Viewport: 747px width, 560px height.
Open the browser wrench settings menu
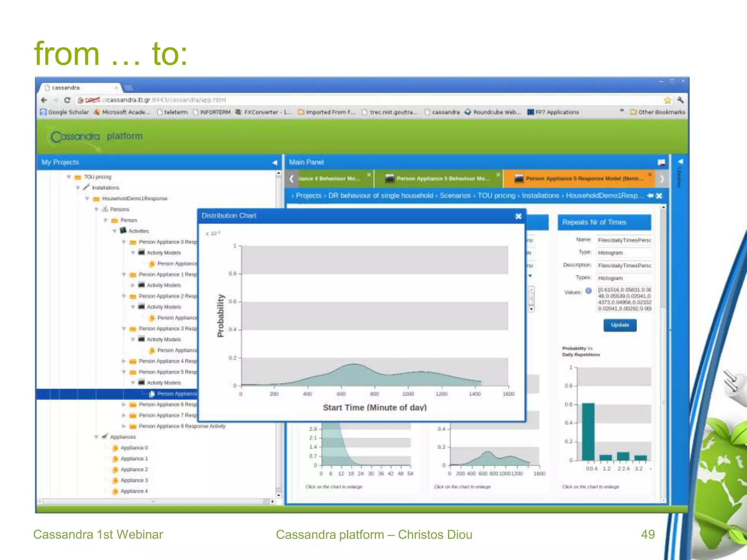click(x=680, y=100)
